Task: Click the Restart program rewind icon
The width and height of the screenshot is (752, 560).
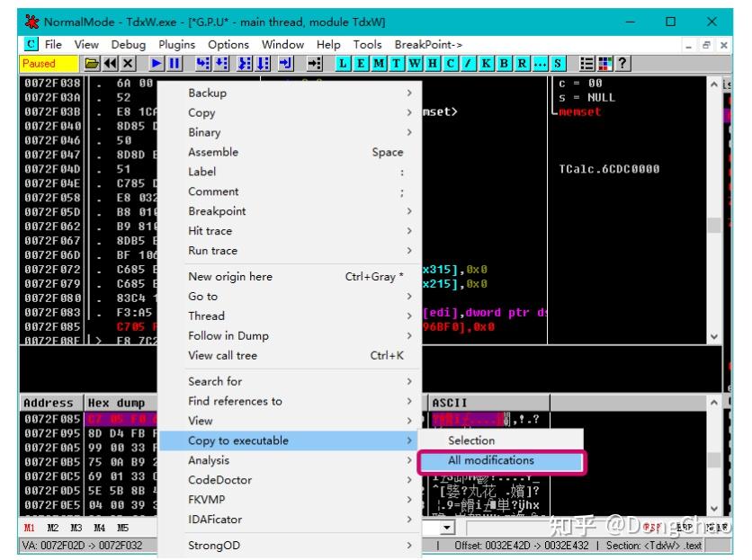Action: tap(110, 64)
